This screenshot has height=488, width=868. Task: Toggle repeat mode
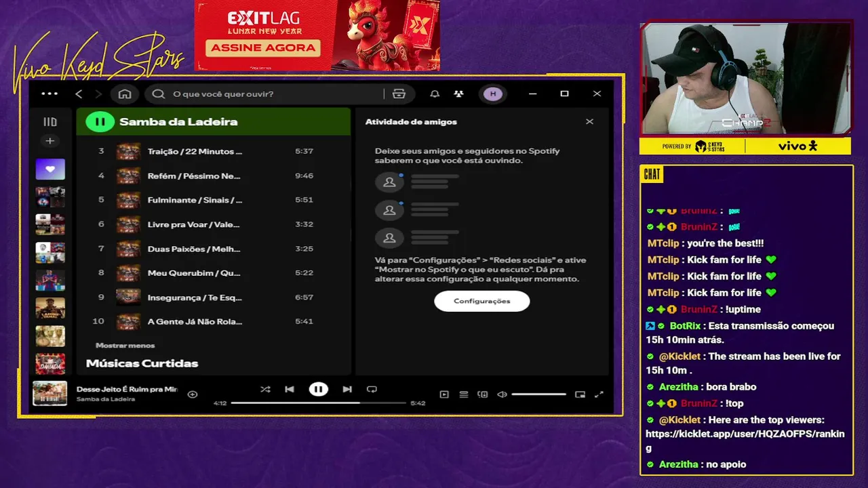click(372, 389)
